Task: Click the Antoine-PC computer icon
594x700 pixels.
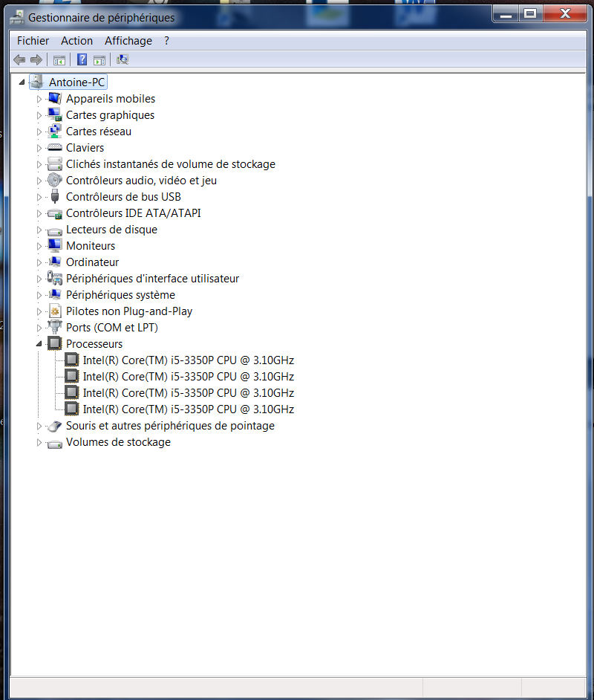Action: point(37,82)
